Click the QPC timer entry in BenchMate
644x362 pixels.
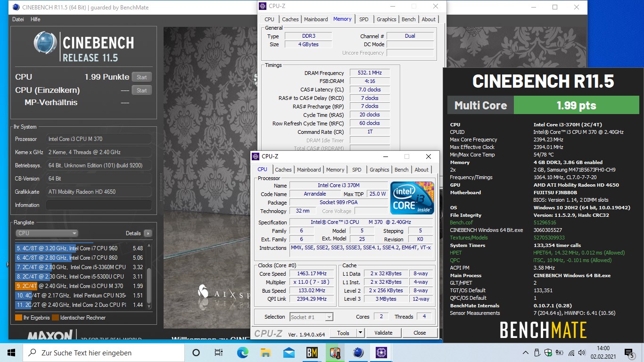pos(455,260)
